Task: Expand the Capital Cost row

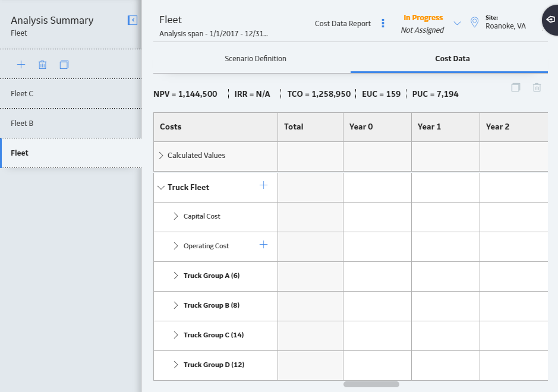Action: click(x=175, y=216)
